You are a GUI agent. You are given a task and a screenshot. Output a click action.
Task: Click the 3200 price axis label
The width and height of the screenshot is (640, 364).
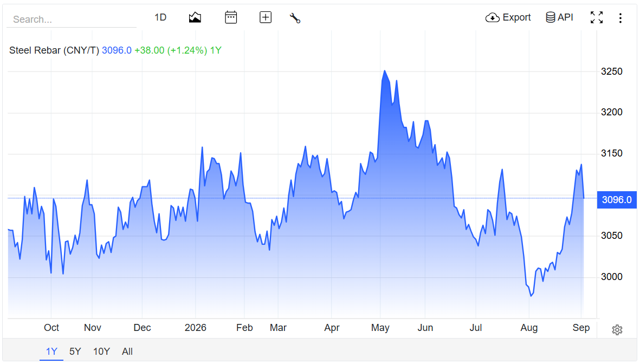click(611, 112)
